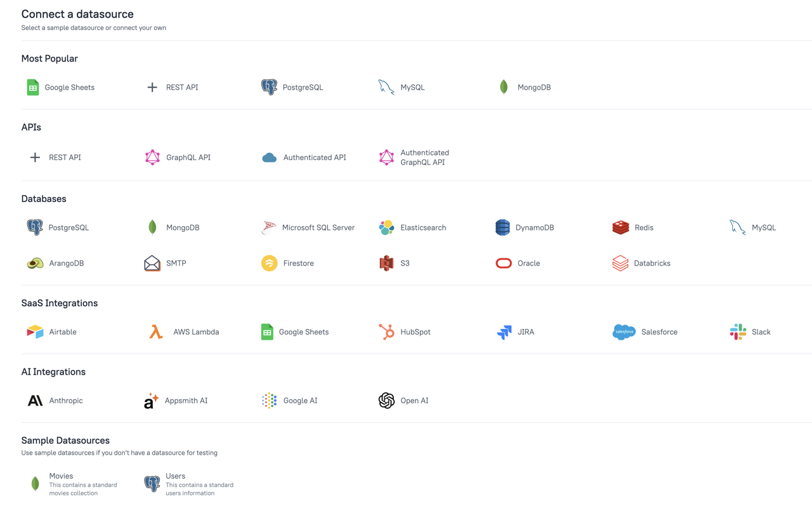The height and width of the screenshot is (508, 812).
Task: Select MongoDB leaf icon in Most Popular
Action: [x=504, y=87]
